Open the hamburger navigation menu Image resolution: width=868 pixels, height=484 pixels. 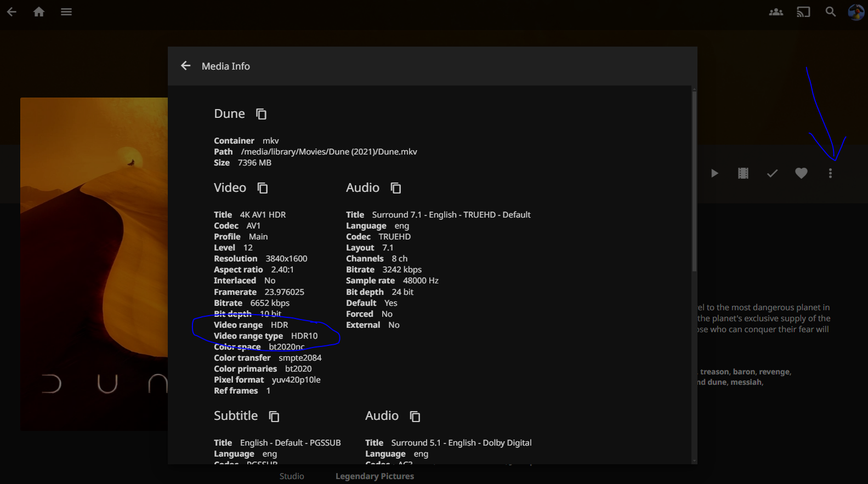pos(66,12)
